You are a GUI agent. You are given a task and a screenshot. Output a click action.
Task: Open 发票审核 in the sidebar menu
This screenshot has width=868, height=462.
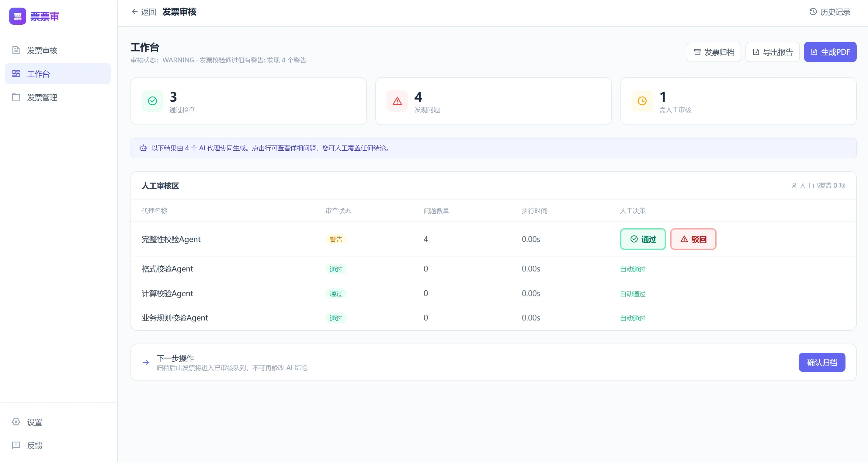coord(57,50)
